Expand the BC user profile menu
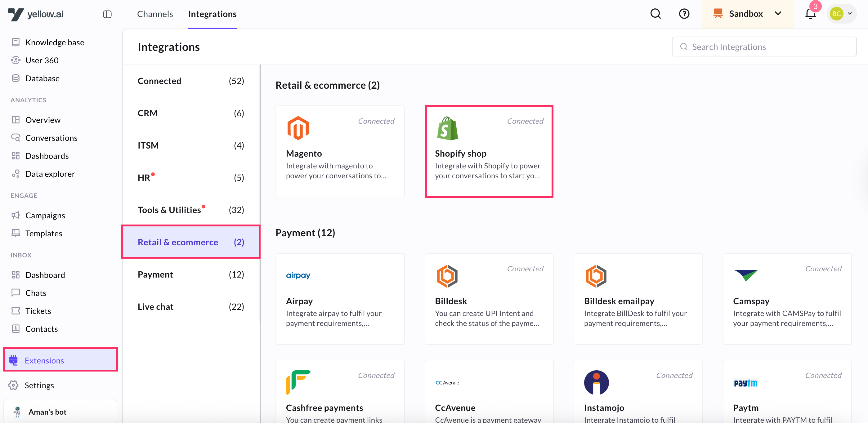 coord(841,14)
